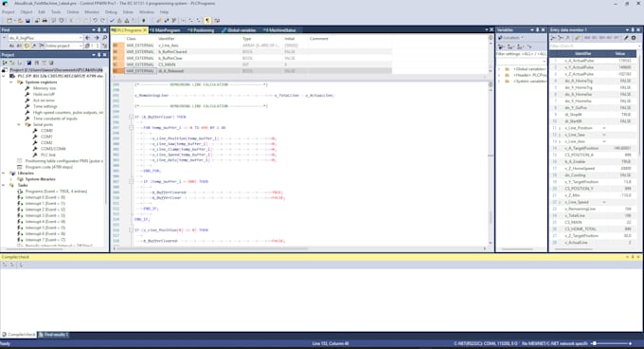Collapse the Serial ports tree node
The height and width of the screenshot is (349, 644).
(x=19, y=124)
